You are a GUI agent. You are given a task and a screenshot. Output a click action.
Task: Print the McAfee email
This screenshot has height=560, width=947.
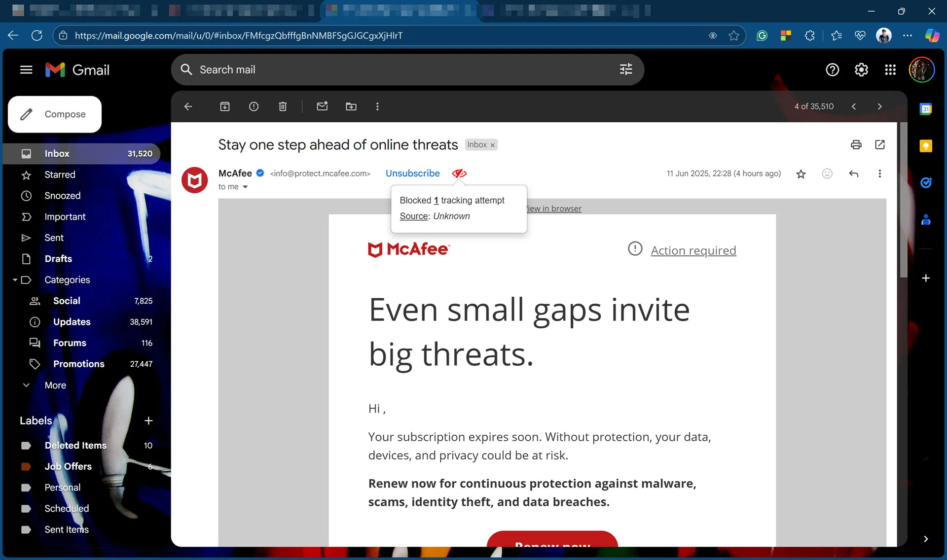click(856, 144)
